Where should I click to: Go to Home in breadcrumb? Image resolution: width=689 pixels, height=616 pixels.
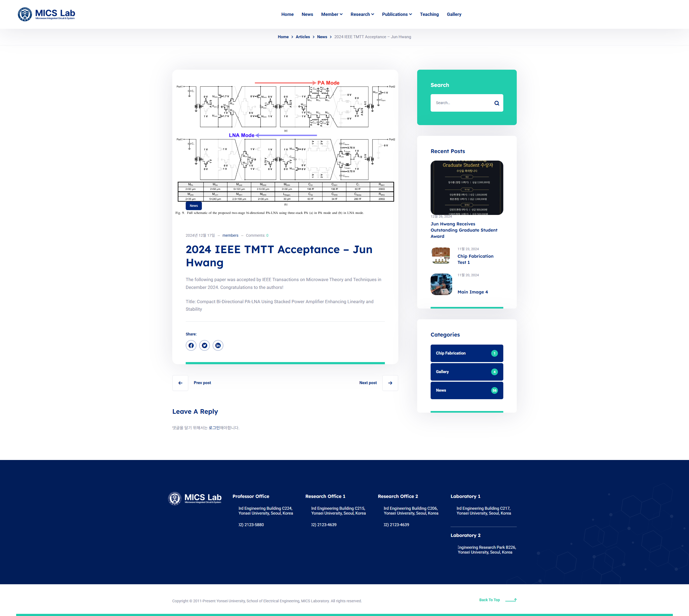point(283,37)
